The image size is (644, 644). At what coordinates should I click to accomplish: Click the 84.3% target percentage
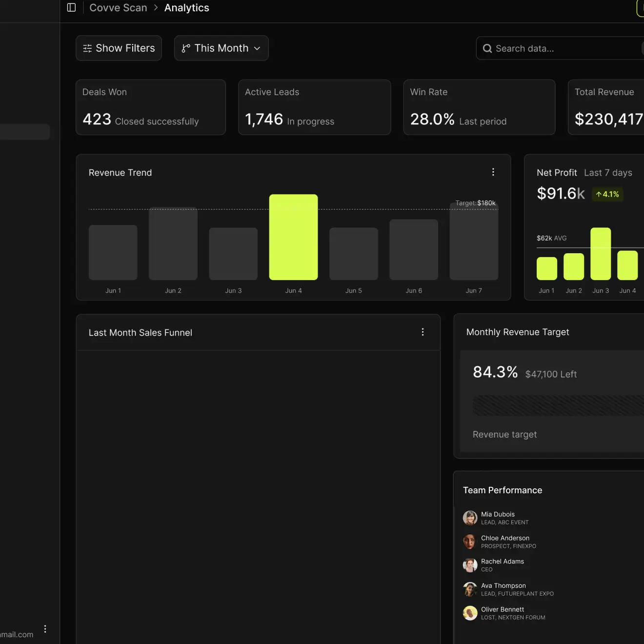point(495,372)
